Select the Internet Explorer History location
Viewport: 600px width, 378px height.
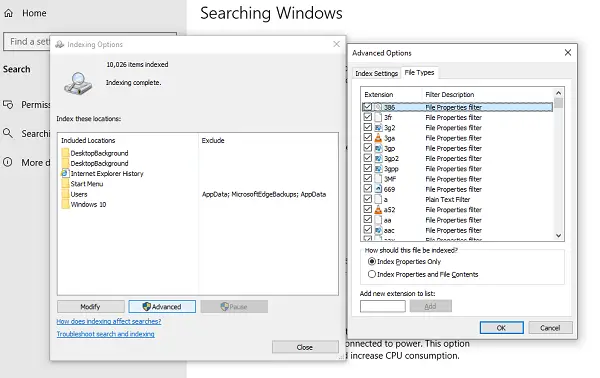pyautogui.click(x=102, y=174)
